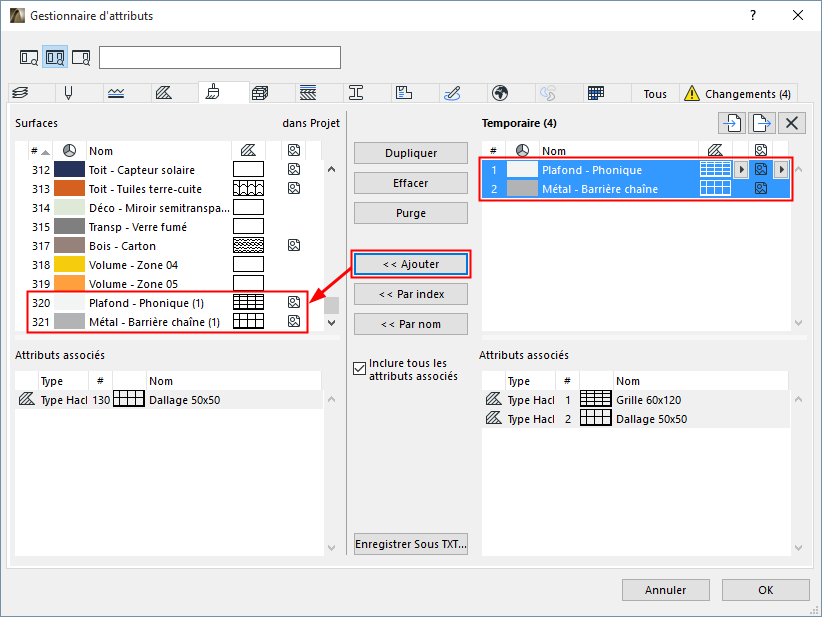Sort Surfaces list by # column
Image resolution: width=822 pixels, height=617 pixels.
tap(40, 151)
